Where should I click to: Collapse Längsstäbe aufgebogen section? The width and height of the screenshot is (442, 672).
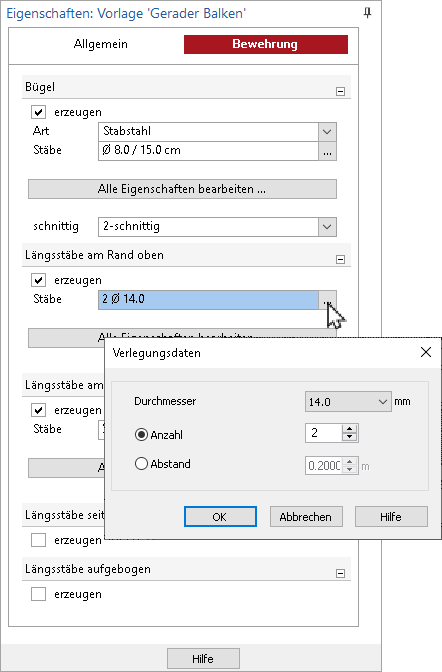click(x=340, y=573)
